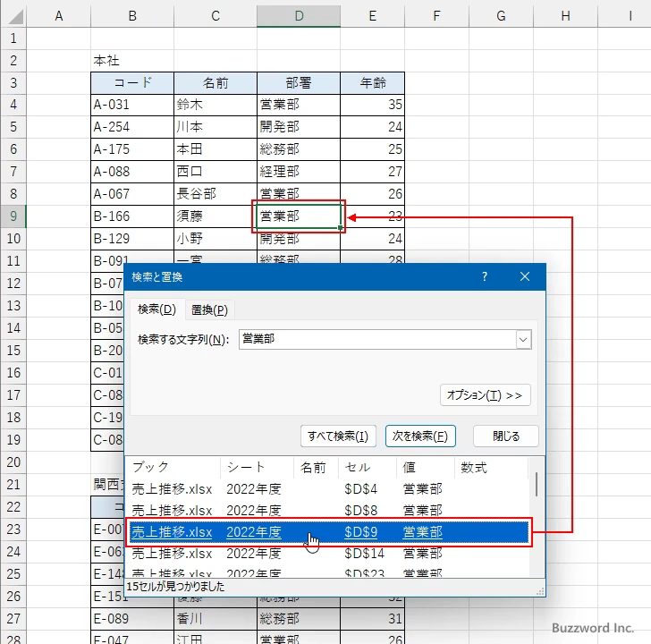
Task: Close the 検索と置換 dialog with X
Action: (x=525, y=276)
